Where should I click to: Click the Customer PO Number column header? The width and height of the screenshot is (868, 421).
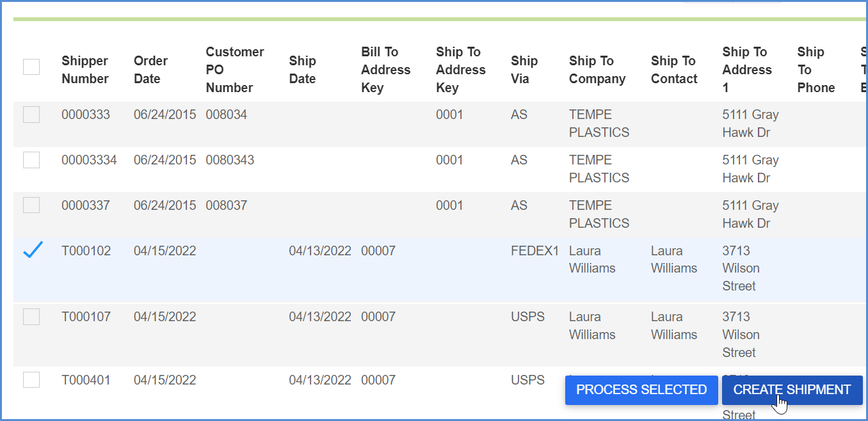[235, 70]
